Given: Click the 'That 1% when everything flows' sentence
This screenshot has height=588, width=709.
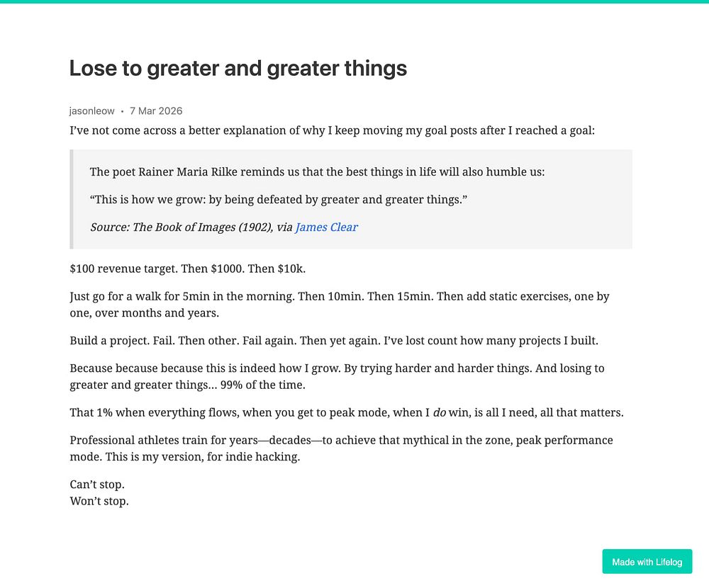Looking at the screenshot, I should [x=347, y=412].
